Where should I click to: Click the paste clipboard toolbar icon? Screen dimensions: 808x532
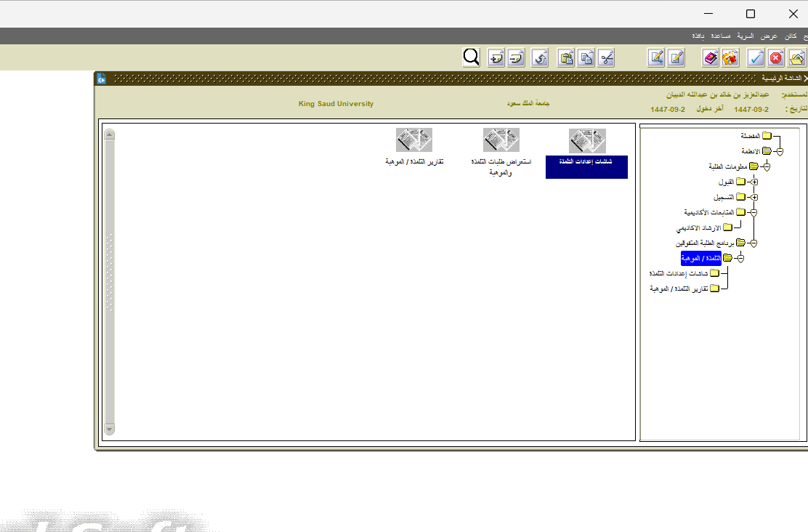pyautogui.click(x=566, y=58)
